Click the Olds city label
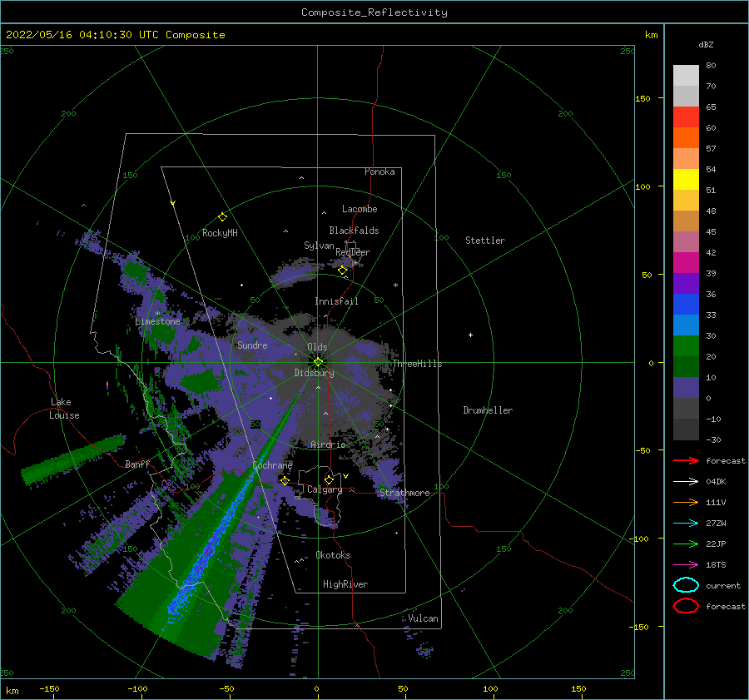This screenshot has width=749, height=700. point(317,347)
